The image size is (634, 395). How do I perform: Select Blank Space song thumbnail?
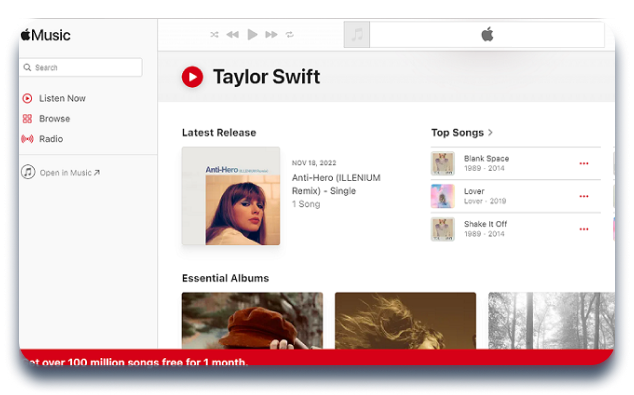pyautogui.click(x=443, y=163)
